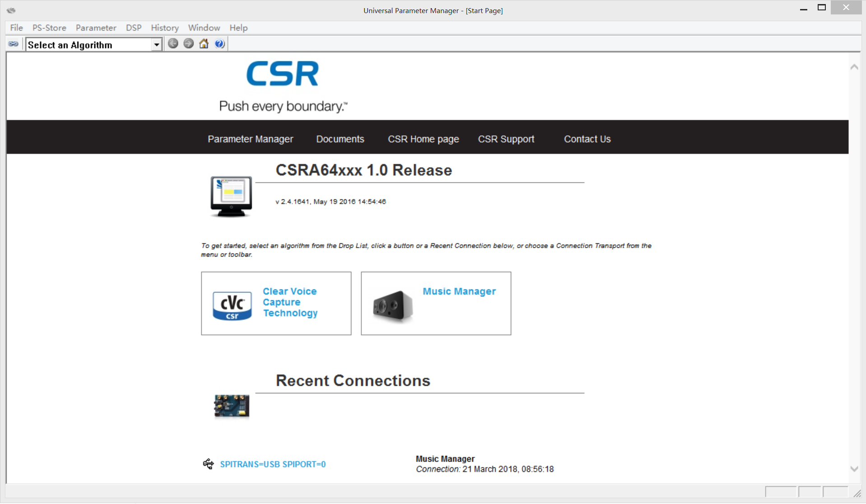Expand the Select an Algorithm dropdown
Image resolution: width=866 pixels, height=504 pixels.
click(x=156, y=45)
